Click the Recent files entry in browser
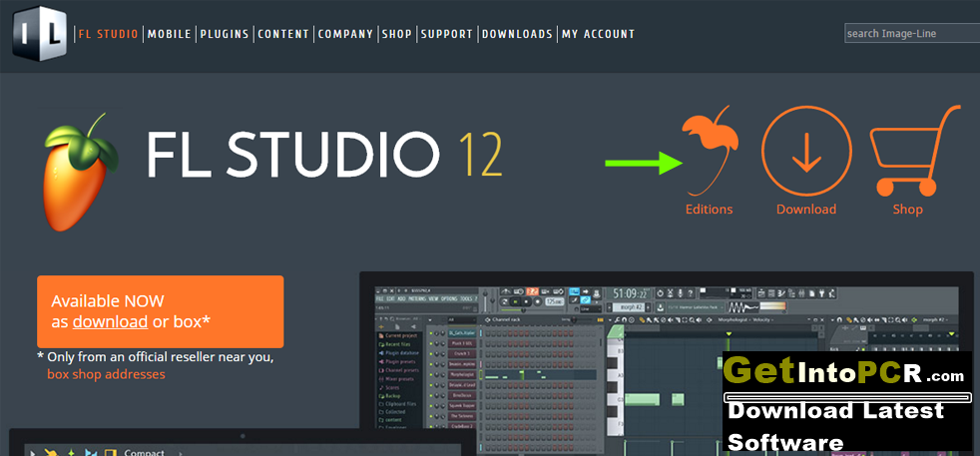This screenshot has height=456, width=980. [x=395, y=344]
